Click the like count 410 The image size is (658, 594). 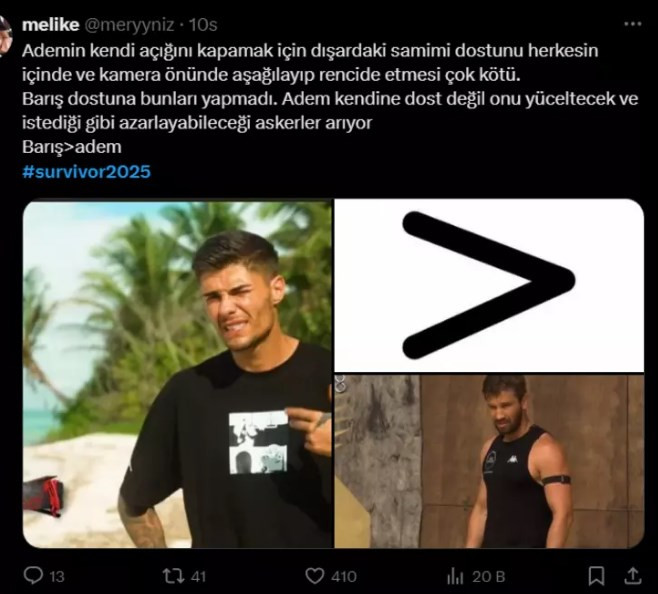pyautogui.click(x=345, y=575)
